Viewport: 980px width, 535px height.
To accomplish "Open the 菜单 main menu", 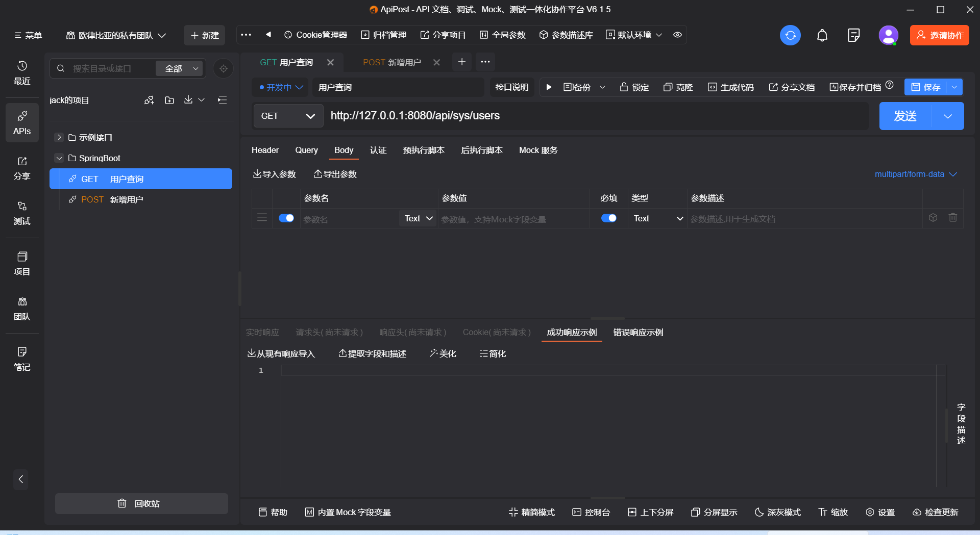I will click(x=29, y=35).
